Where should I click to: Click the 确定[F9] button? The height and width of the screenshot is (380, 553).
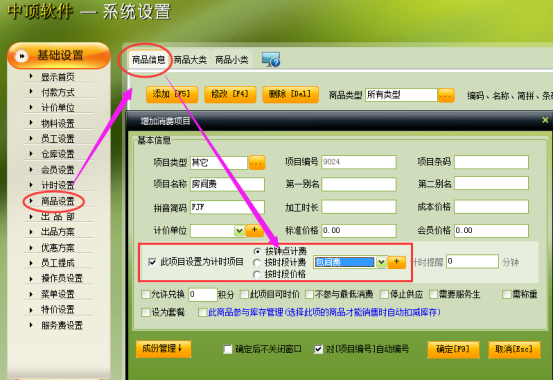453,350
